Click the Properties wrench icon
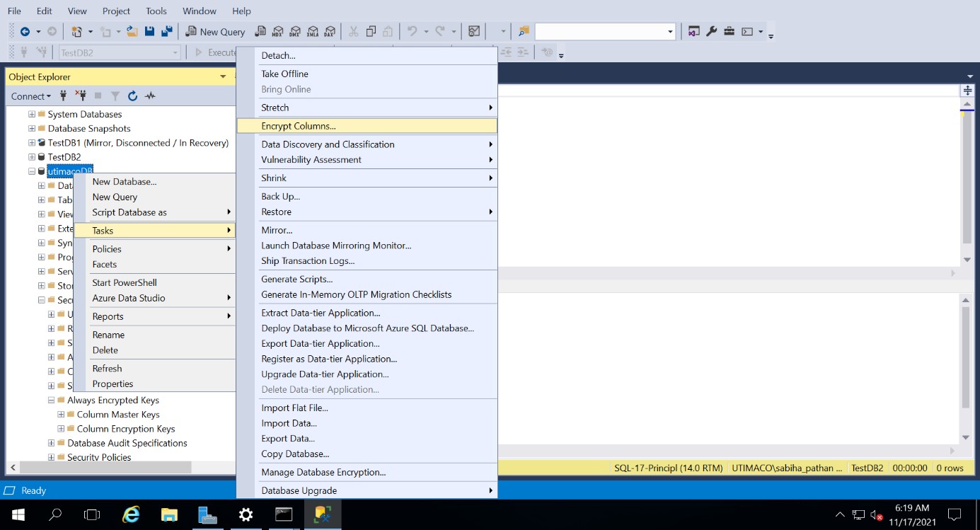The image size is (980, 530). (712, 31)
